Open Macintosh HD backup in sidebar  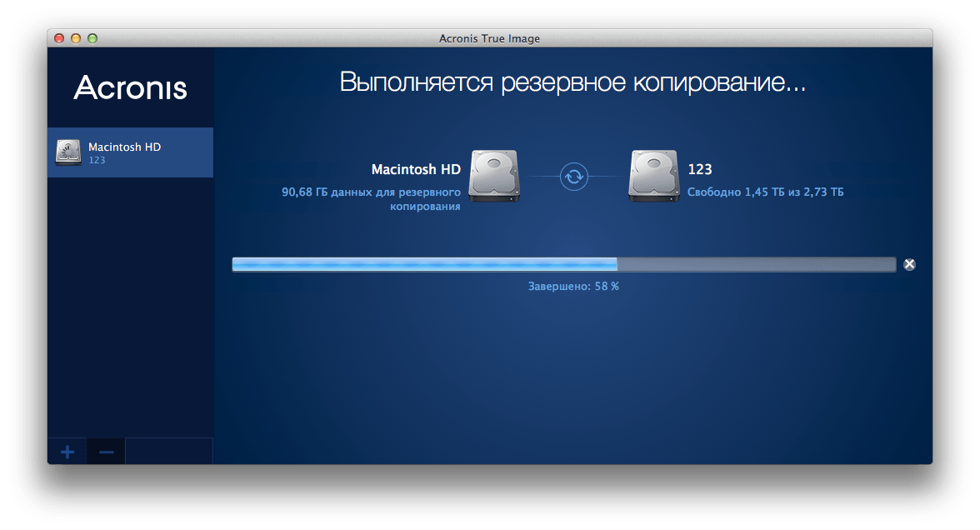(130, 152)
